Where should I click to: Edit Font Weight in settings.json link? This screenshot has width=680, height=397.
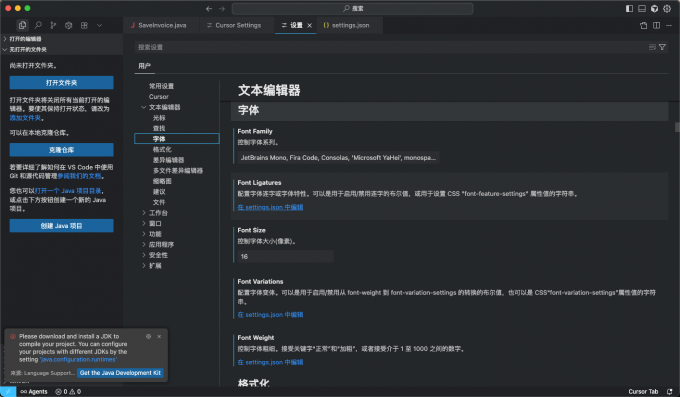(x=270, y=362)
